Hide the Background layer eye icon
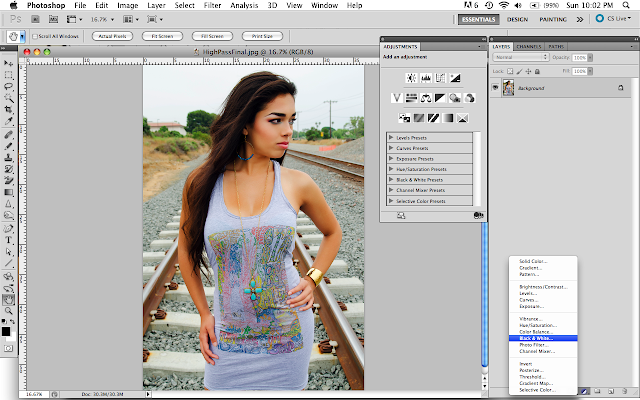640x400 pixels. pyautogui.click(x=495, y=88)
